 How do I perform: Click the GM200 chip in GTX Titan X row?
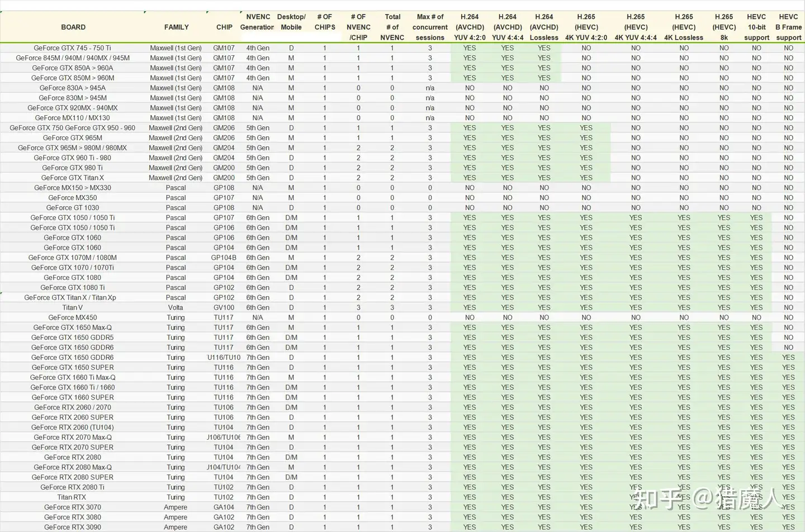coord(224,178)
